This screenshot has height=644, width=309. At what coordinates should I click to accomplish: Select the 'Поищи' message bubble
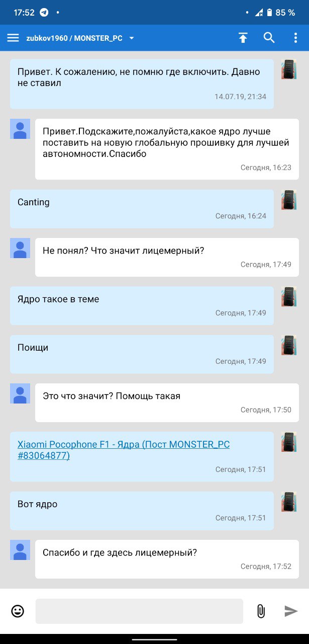tap(142, 354)
